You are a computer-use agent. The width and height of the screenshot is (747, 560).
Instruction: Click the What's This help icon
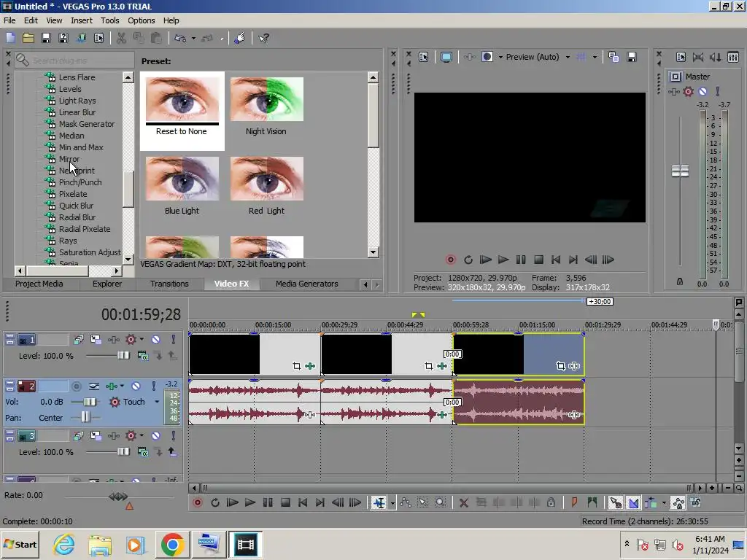[263, 38]
